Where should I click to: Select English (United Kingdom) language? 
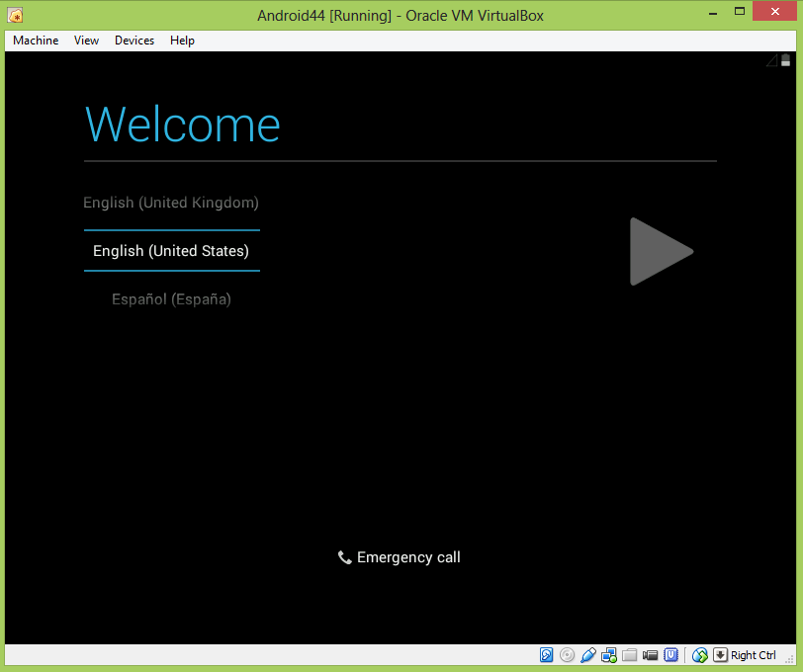[x=171, y=203]
